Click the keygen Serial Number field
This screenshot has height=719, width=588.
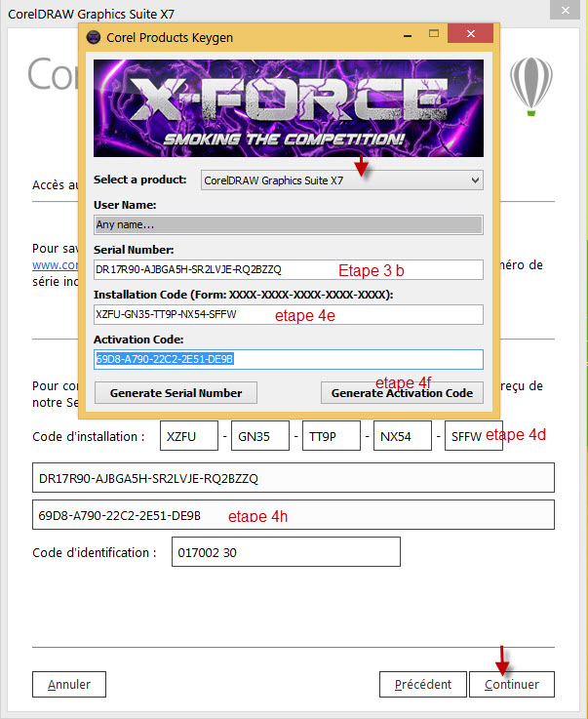pos(289,269)
